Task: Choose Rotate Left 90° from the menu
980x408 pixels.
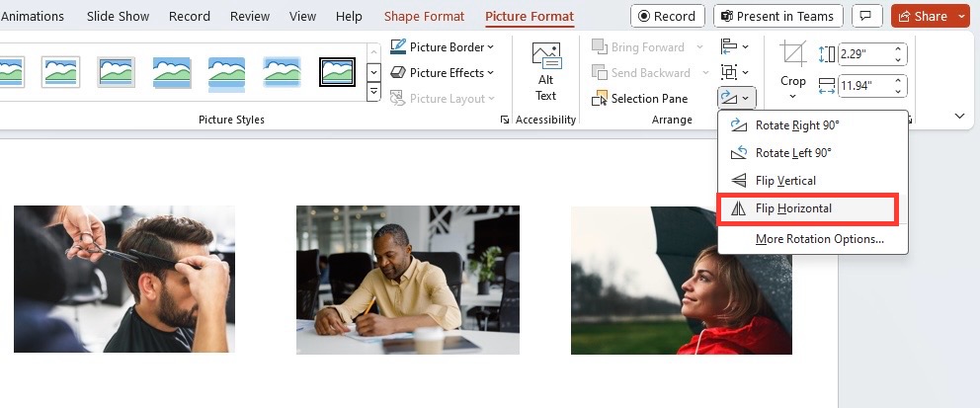Action: tap(812, 152)
